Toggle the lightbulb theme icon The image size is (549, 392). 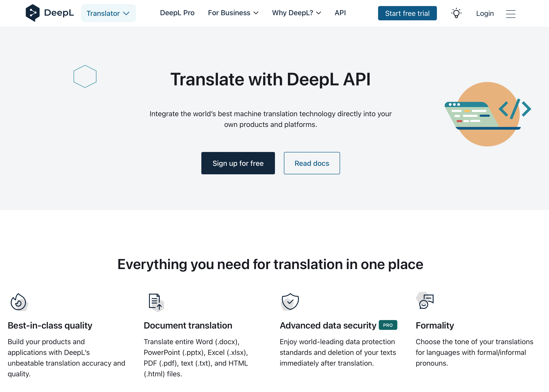point(456,13)
